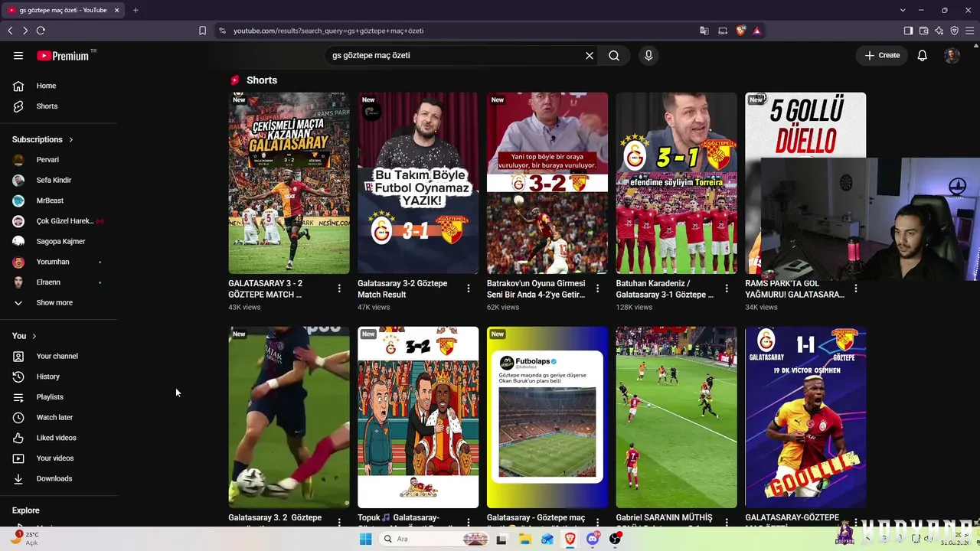
Task: Open a new browser tab
Action: 136,10
